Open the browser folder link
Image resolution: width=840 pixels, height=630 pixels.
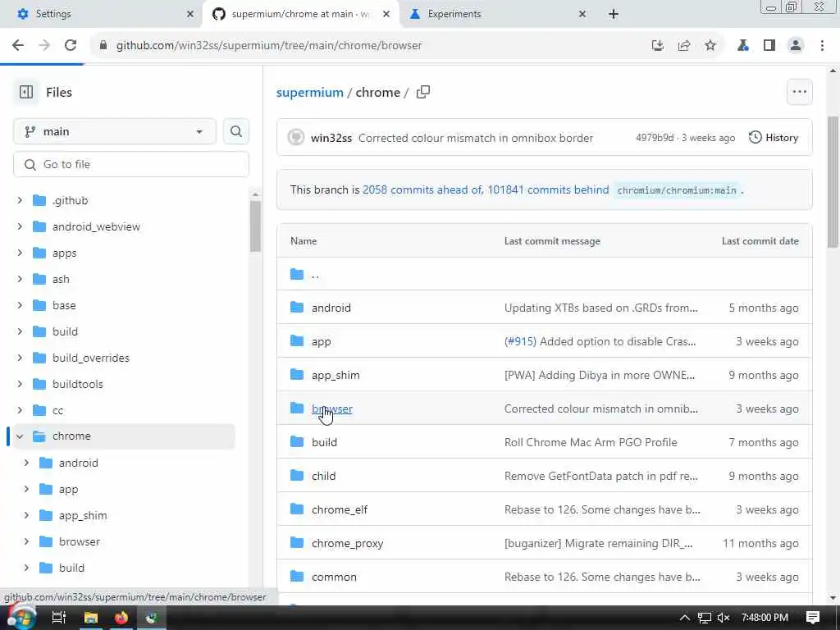pos(332,409)
